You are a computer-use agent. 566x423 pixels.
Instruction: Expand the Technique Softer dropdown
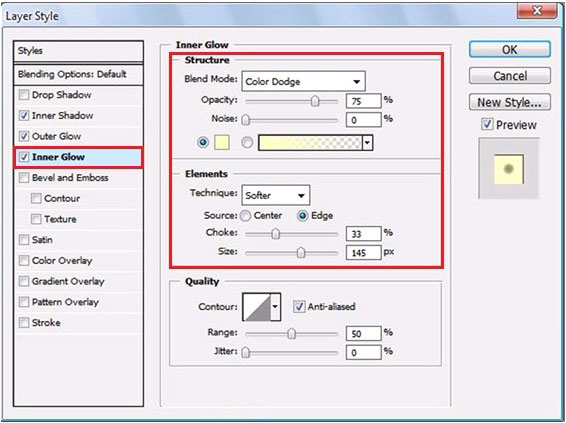pyautogui.click(x=275, y=195)
